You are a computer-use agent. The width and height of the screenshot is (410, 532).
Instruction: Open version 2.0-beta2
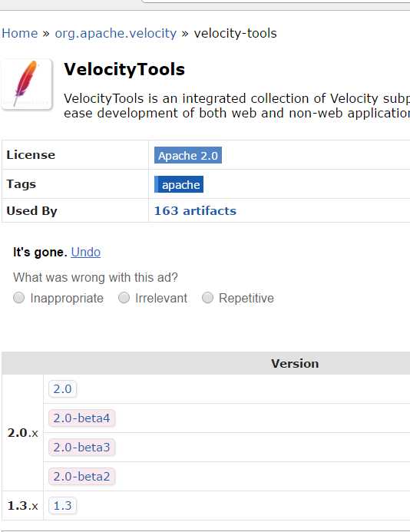[82, 477]
